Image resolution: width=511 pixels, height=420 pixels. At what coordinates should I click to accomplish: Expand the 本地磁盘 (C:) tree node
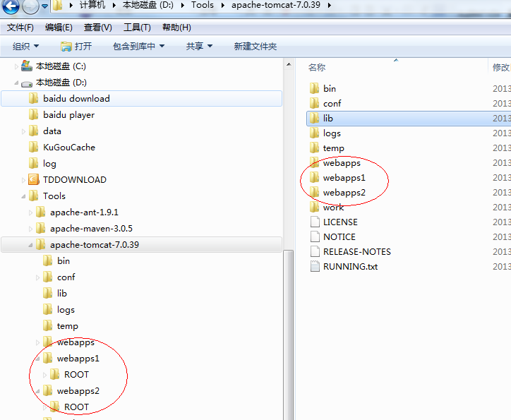(16, 66)
